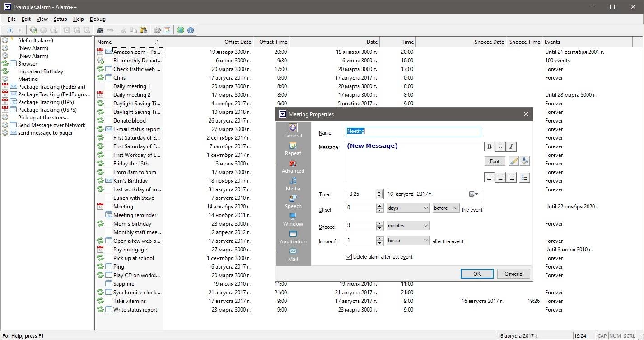644x340 pixels.
Task: Click the binoculars find toolbar icon
Action: (100, 30)
